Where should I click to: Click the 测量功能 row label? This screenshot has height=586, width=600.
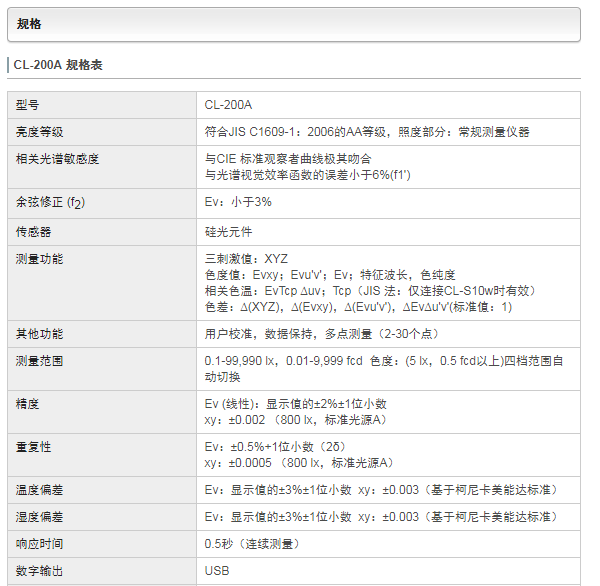(x=39, y=259)
